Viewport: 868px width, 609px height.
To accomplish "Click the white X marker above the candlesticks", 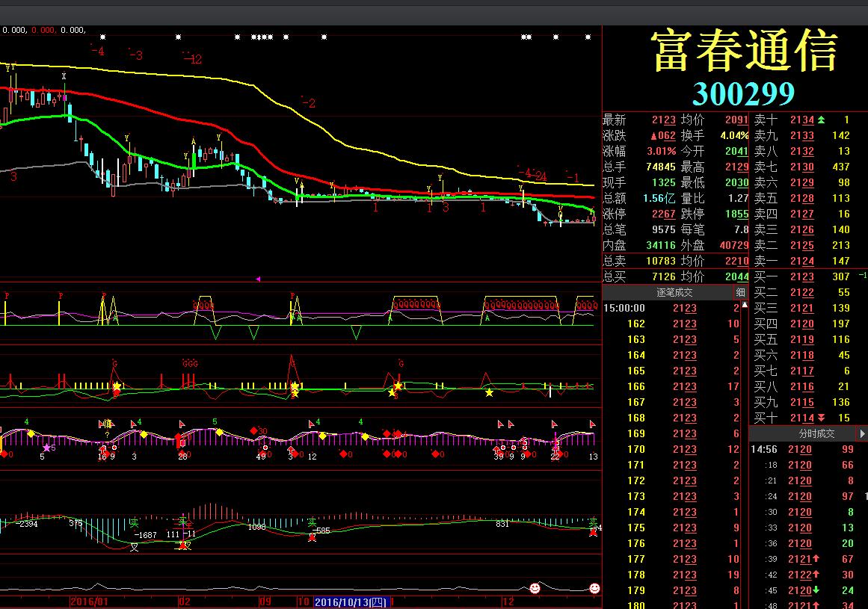I will coord(64,76).
